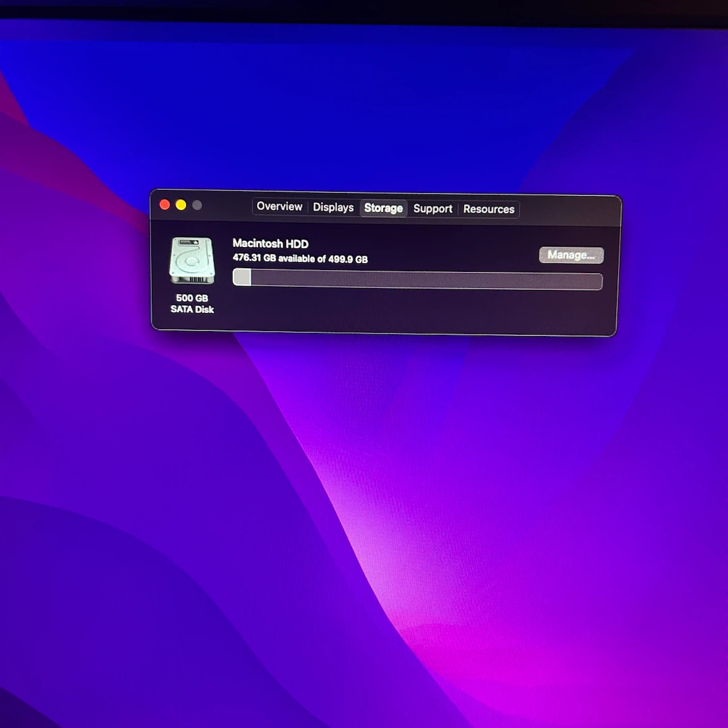The height and width of the screenshot is (728, 728).
Task: Click the Macintosh HDD volume name
Action: [270, 243]
